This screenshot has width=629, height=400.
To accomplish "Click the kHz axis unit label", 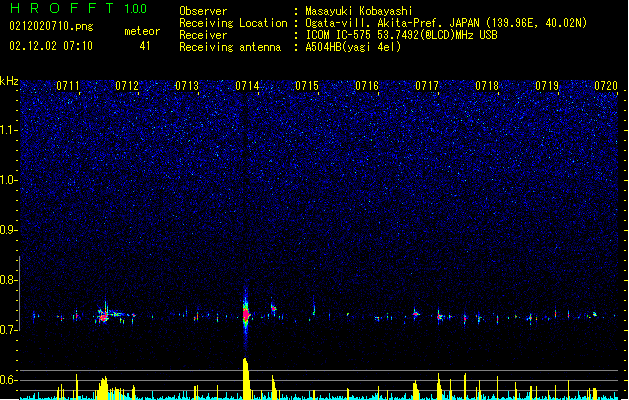I will (9, 81).
